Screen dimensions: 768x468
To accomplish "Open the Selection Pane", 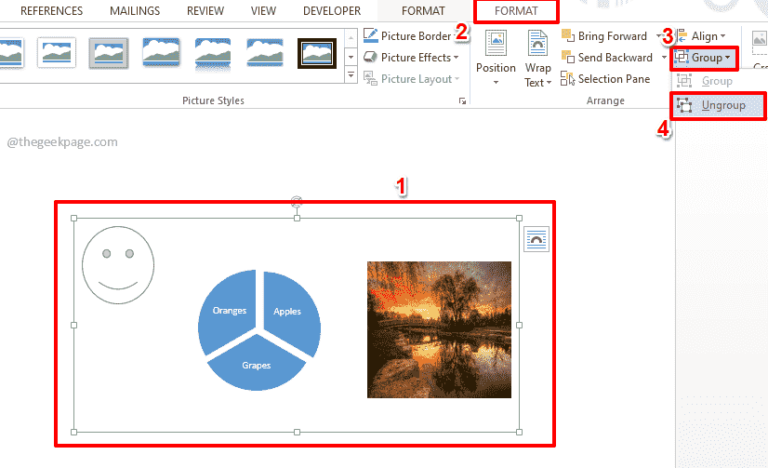I will click(x=605, y=79).
